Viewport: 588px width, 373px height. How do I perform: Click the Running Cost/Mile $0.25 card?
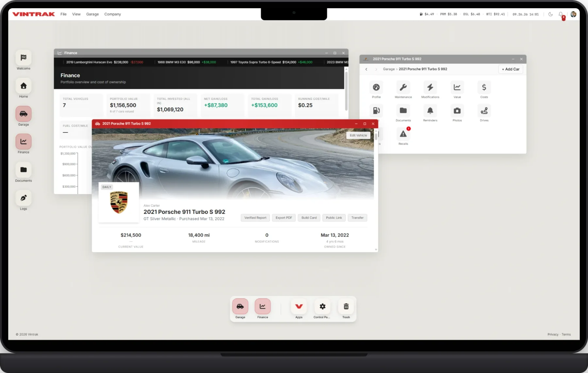[x=317, y=105]
